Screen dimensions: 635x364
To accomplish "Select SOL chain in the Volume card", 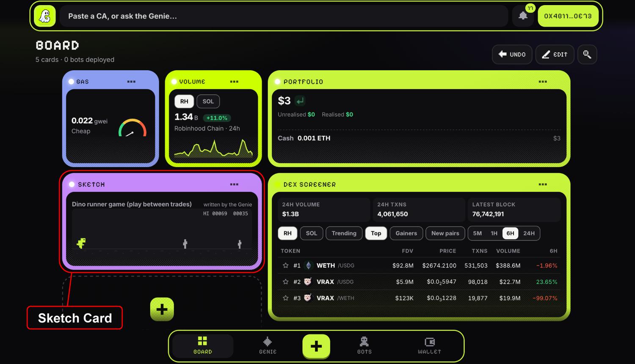I will click(x=208, y=101).
